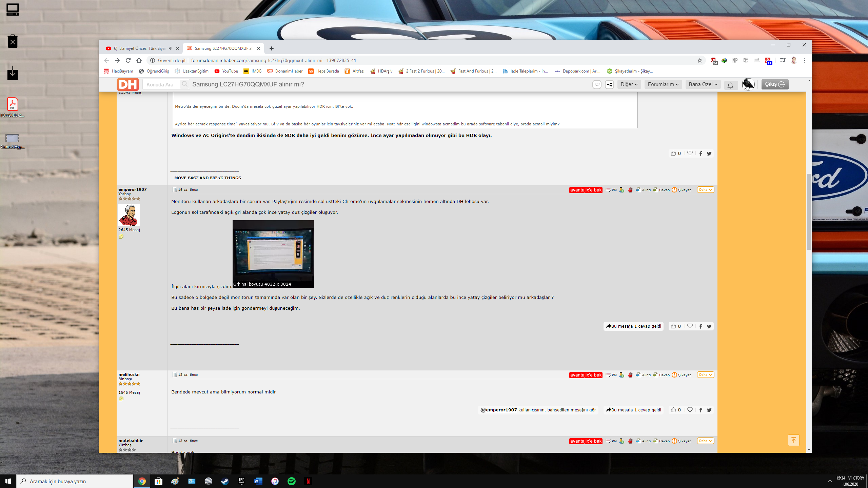
Task: Open Chrome three-dot menu
Action: (805, 60)
